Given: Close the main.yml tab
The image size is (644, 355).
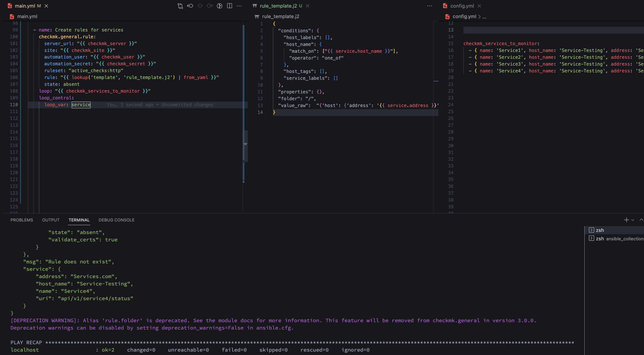Looking at the screenshot, I should tap(46, 6).
